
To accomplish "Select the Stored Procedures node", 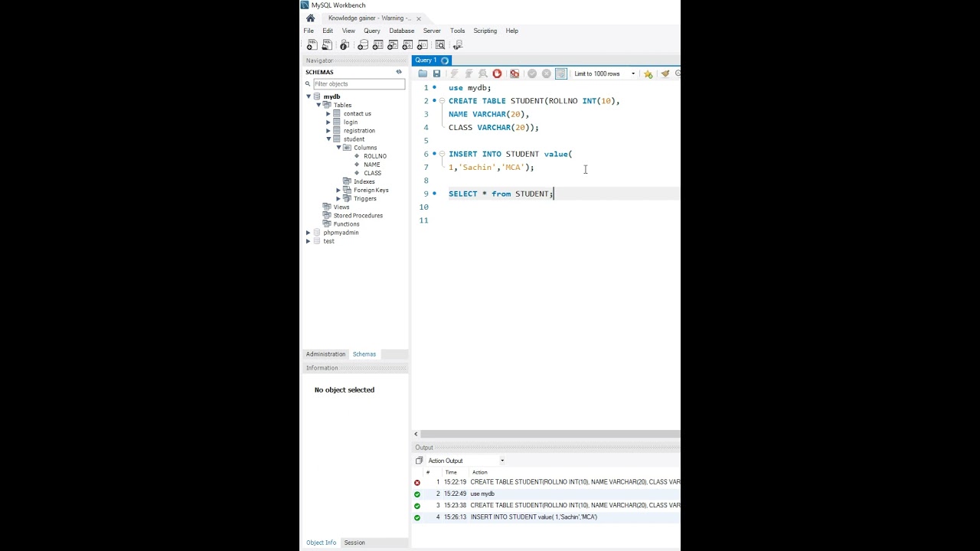I will [358, 216].
